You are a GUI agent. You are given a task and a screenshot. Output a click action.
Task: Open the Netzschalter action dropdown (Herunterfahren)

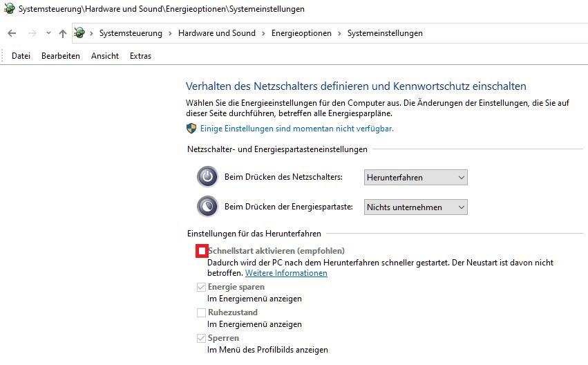[x=415, y=178]
